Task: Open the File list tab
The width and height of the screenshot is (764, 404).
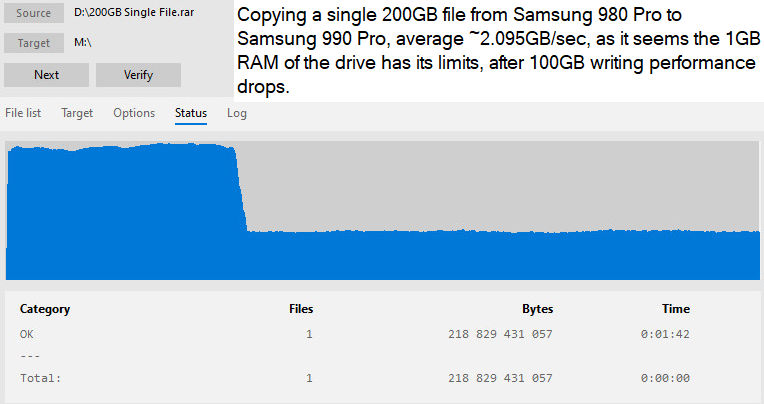Action: 23,113
